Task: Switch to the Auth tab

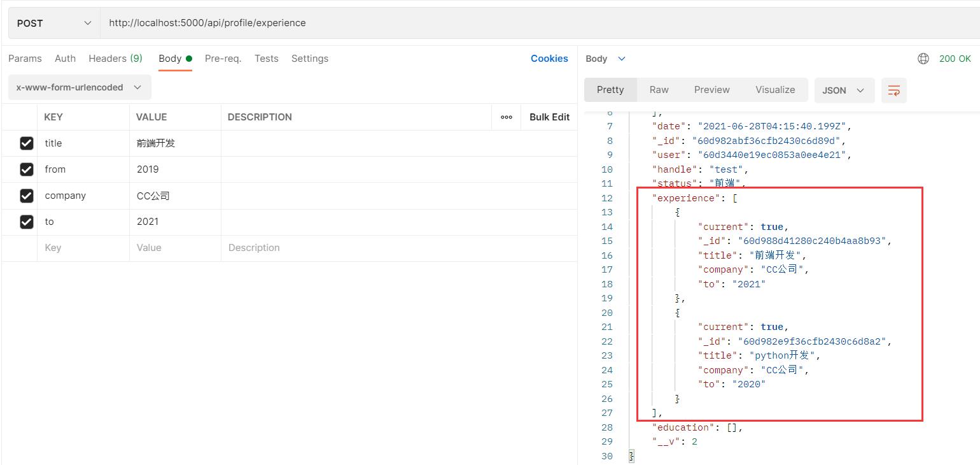Action: [x=65, y=59]
